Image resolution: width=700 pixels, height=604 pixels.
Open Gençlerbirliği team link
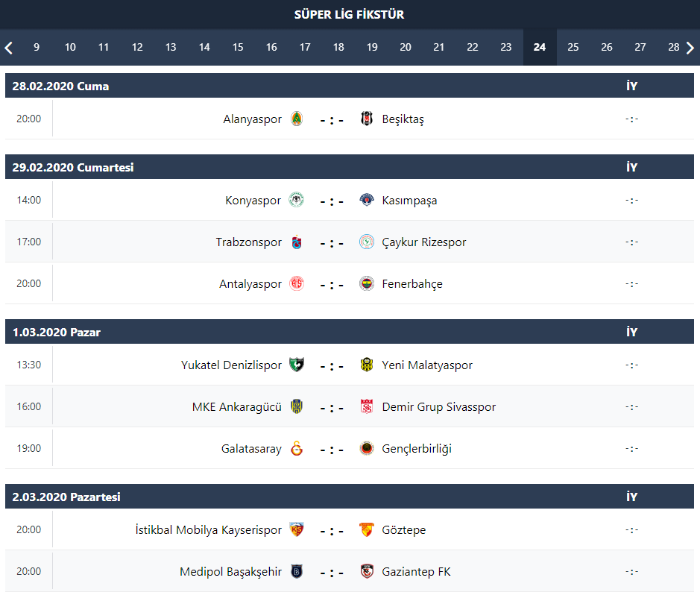[x=417, y=449]
